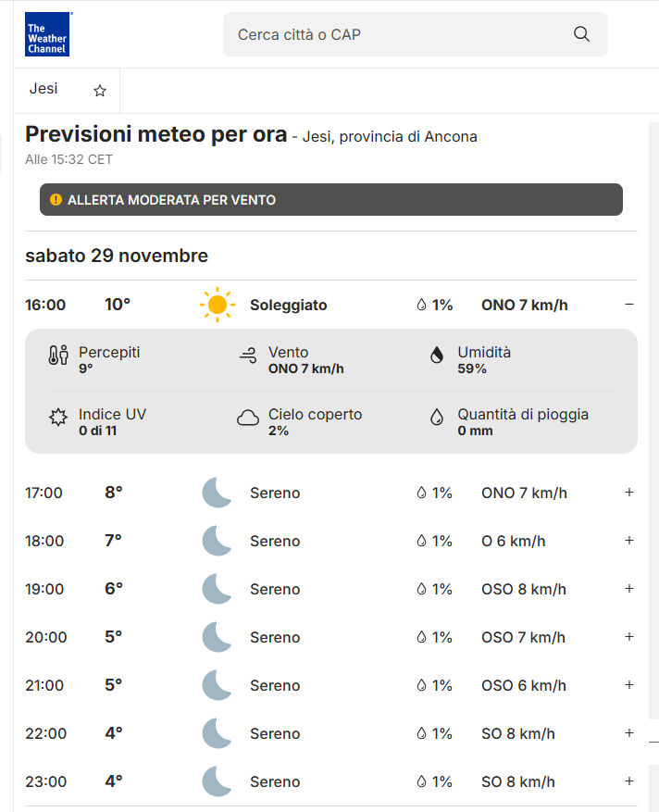Collapse the 16:00 forecast details

629,305
